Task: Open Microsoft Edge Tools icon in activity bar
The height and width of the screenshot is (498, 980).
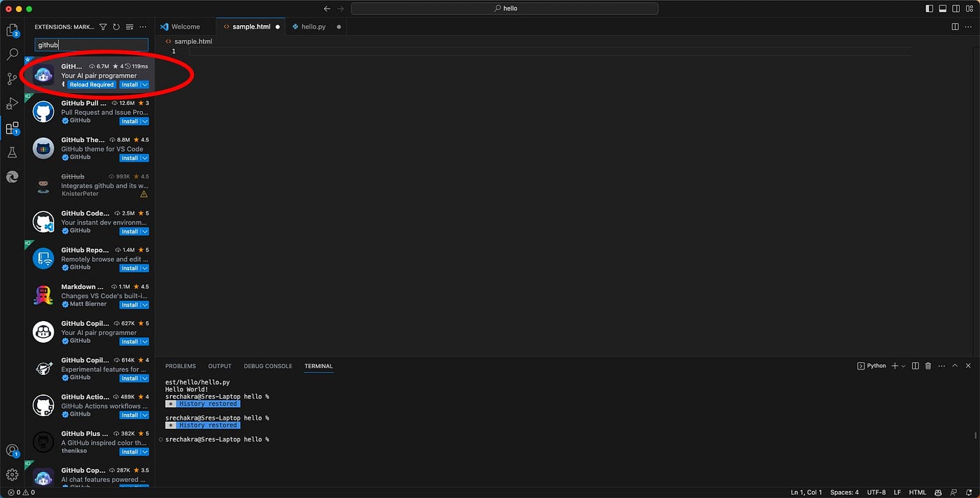Action: (x=12, y=177)
